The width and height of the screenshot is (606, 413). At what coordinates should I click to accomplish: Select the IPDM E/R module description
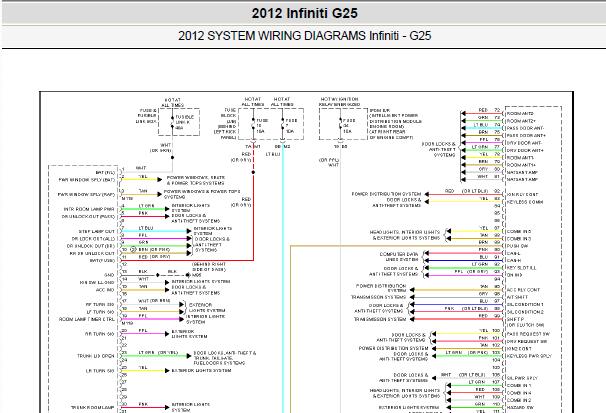coord(395,124)
